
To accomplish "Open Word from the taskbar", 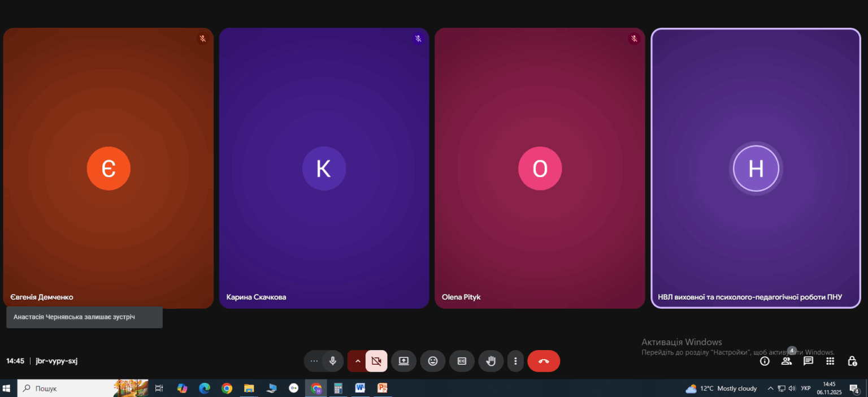I will tap(360, 389).
